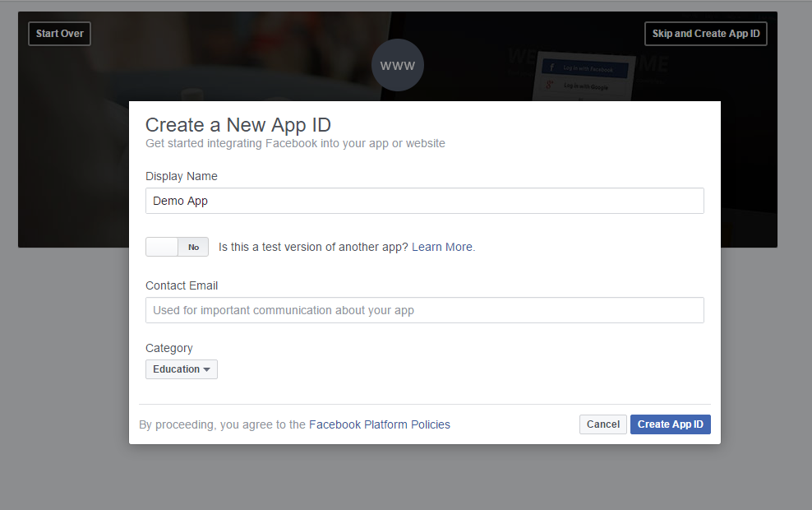Click the Create App ID button
The height and width of the screenshot is (510, 812).
pyautogui.click(x=670, y=424)
